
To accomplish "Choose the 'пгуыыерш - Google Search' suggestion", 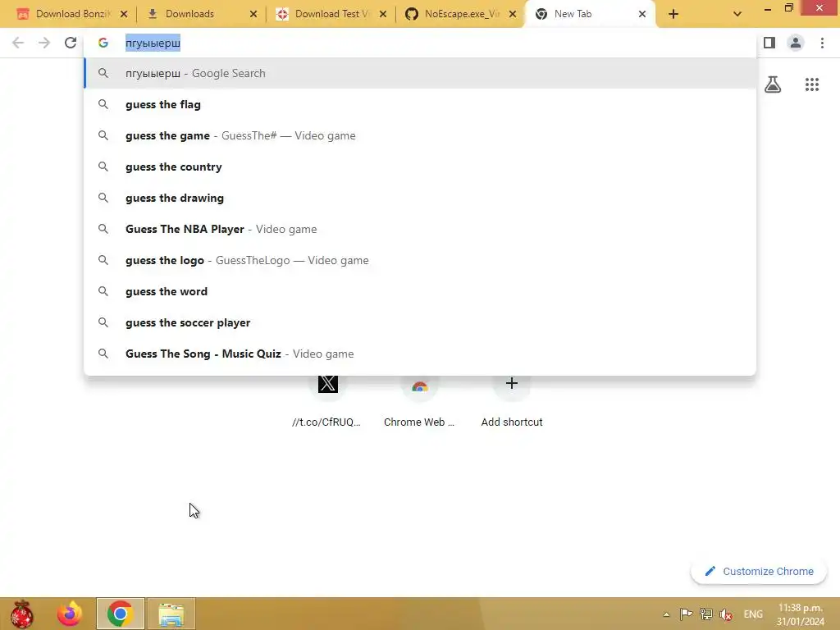I will (421, 73).
